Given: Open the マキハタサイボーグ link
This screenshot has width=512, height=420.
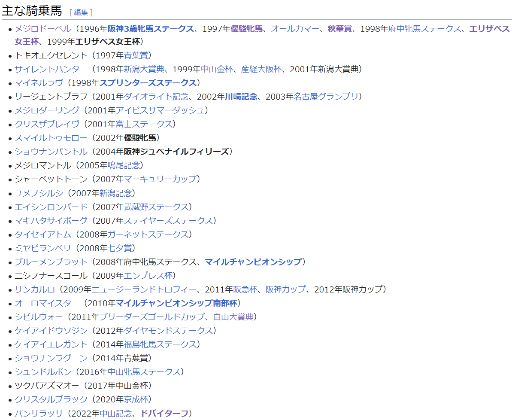Looking at the screenshot, I should click(51, 221).
